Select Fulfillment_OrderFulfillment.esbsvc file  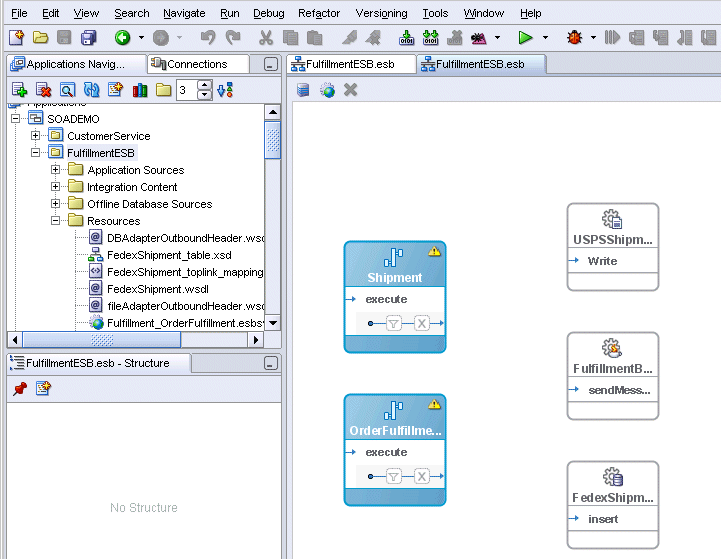coord(185,323)
